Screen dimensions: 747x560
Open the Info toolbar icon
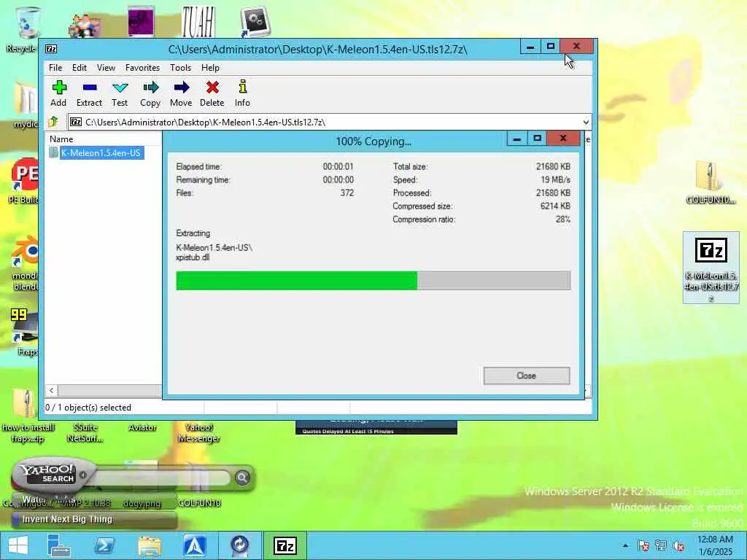click(x=242, y=93)
